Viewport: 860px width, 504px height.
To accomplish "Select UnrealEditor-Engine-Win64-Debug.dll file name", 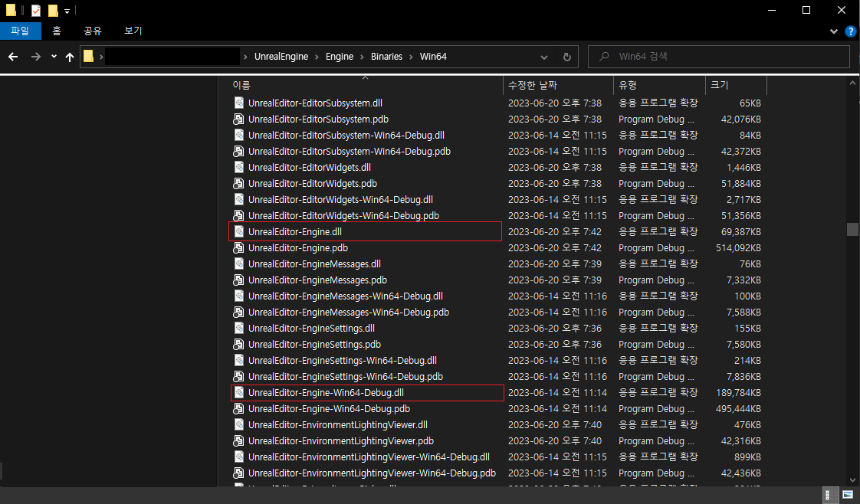I will click(326, 392).
